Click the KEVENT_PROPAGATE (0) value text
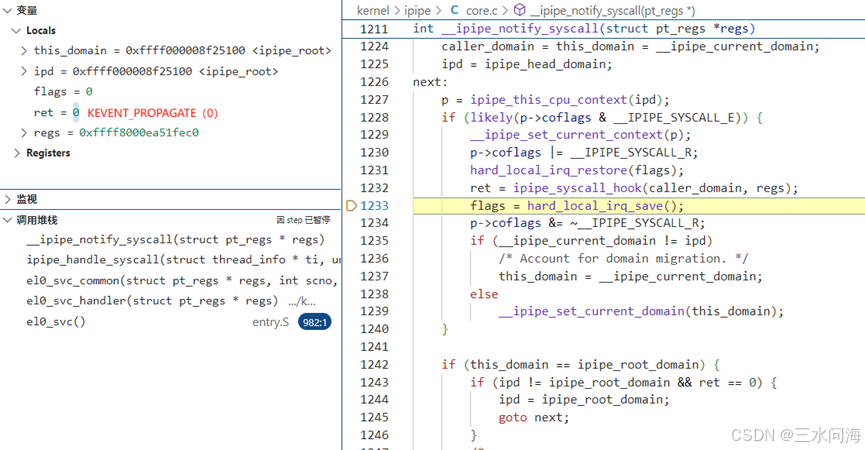 tap(152, 113)
